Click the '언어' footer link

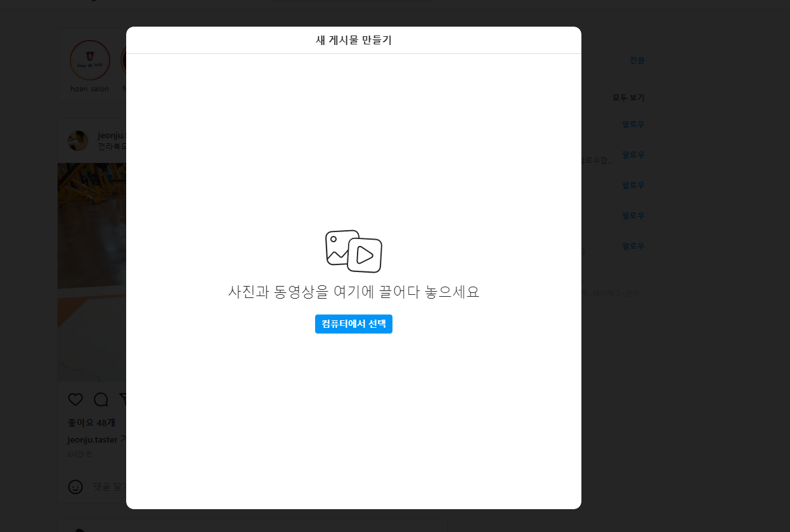(631, 294)
